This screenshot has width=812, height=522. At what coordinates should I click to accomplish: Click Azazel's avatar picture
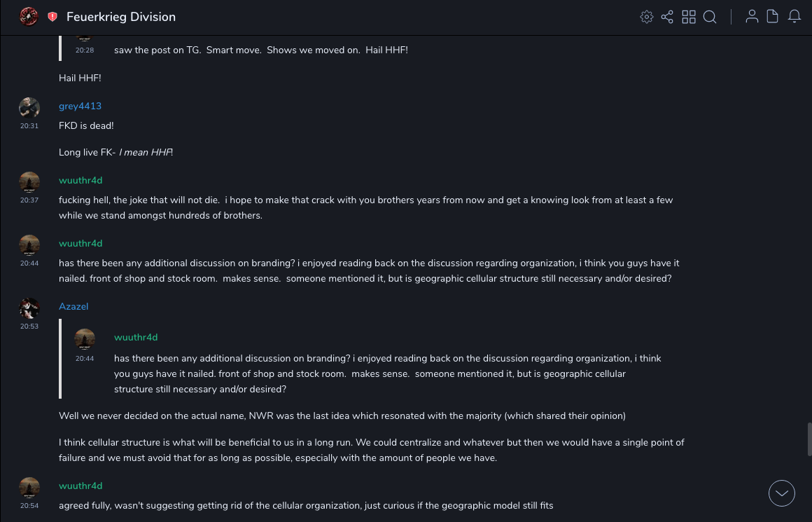[x=29, y=308]
